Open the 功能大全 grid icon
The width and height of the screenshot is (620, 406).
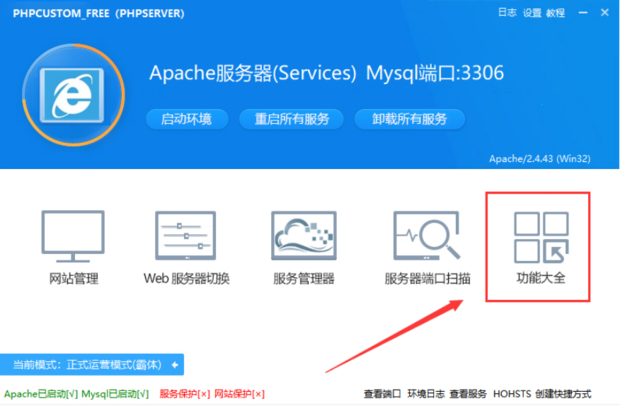[x=541, y=237]
